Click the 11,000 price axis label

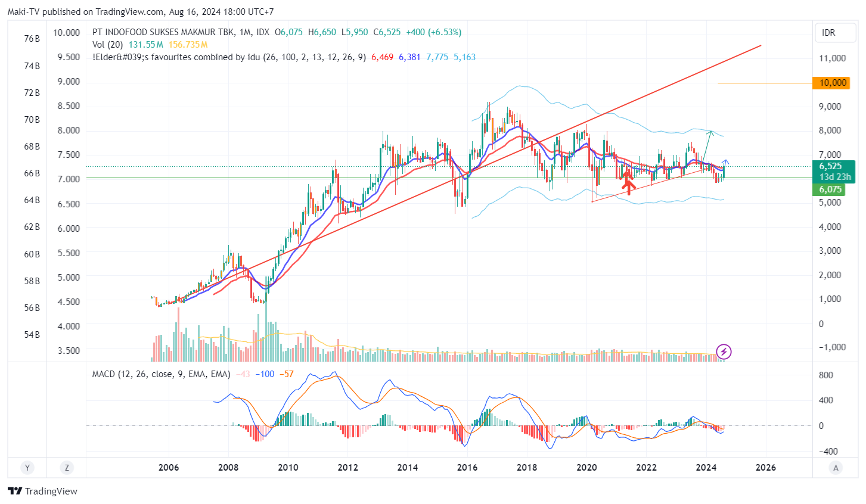pos(833,58)
